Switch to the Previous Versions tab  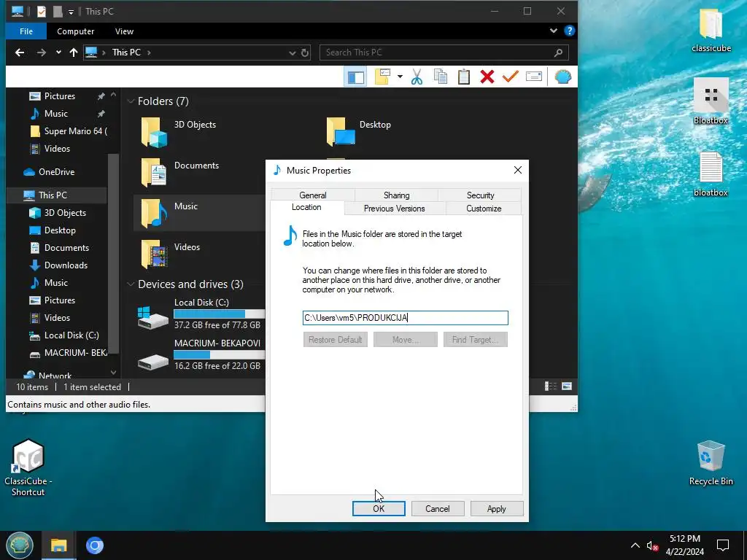(395, 209)
